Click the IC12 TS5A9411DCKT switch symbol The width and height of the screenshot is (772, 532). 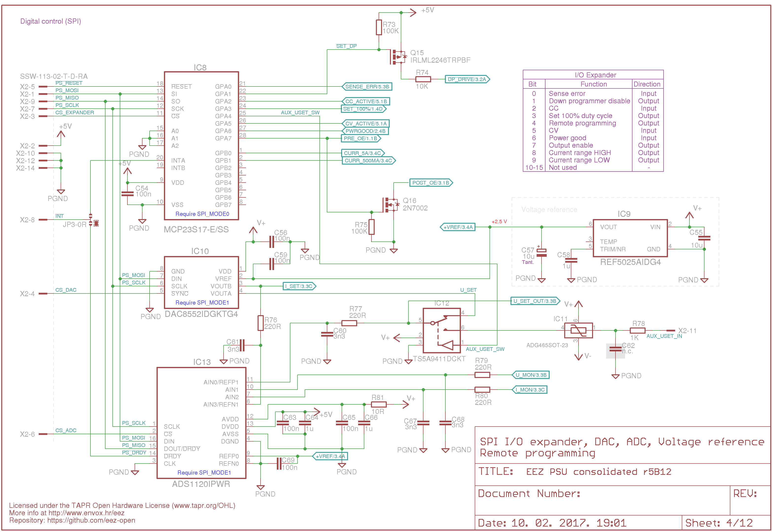pyautogui.click(x=441, y=330)
